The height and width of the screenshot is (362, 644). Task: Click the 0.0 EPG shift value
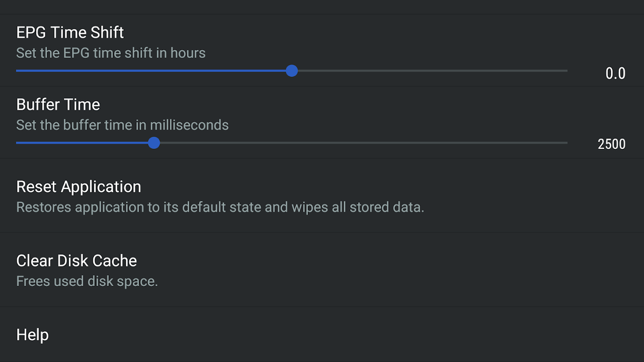(615, 73)
